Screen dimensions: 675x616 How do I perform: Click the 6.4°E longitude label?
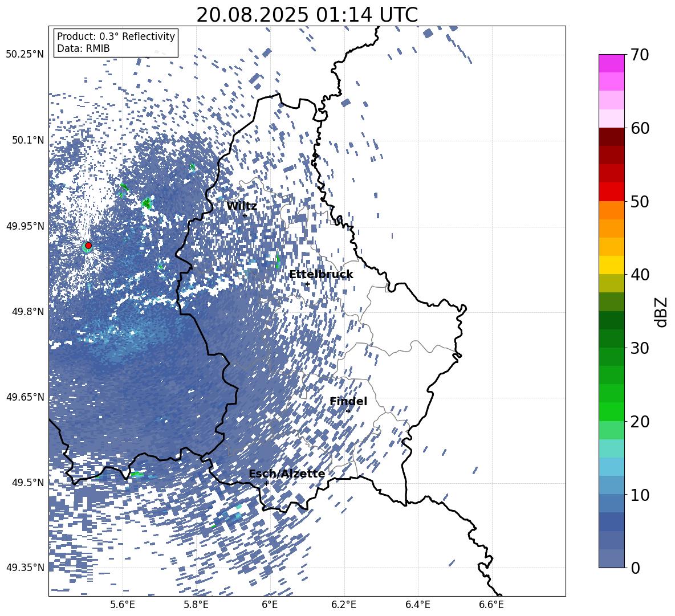coord(417,605)
